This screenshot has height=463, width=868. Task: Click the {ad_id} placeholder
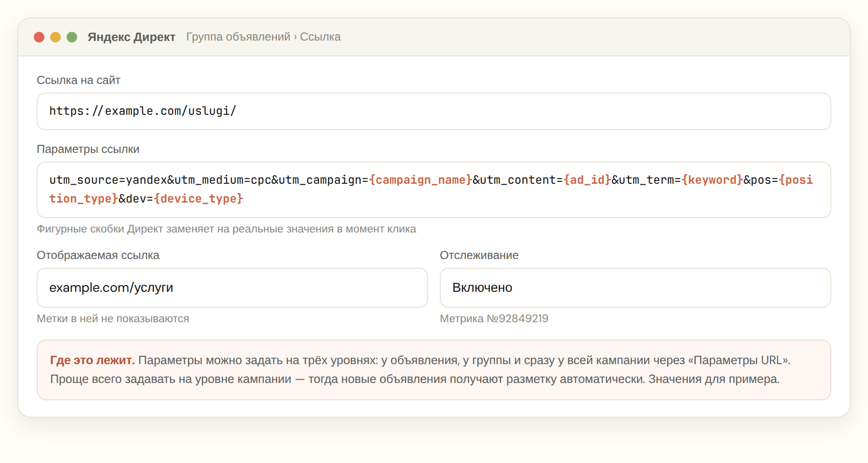[587, 180]
